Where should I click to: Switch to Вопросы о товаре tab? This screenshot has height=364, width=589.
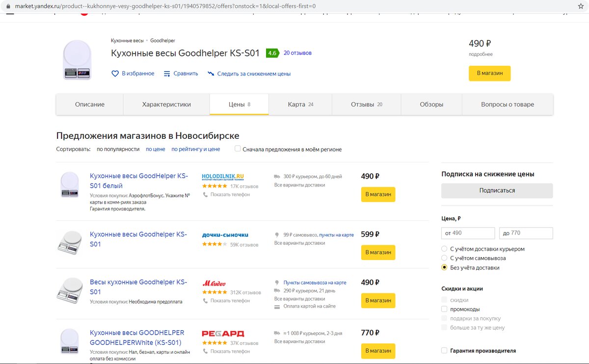[x=508, y=104]
